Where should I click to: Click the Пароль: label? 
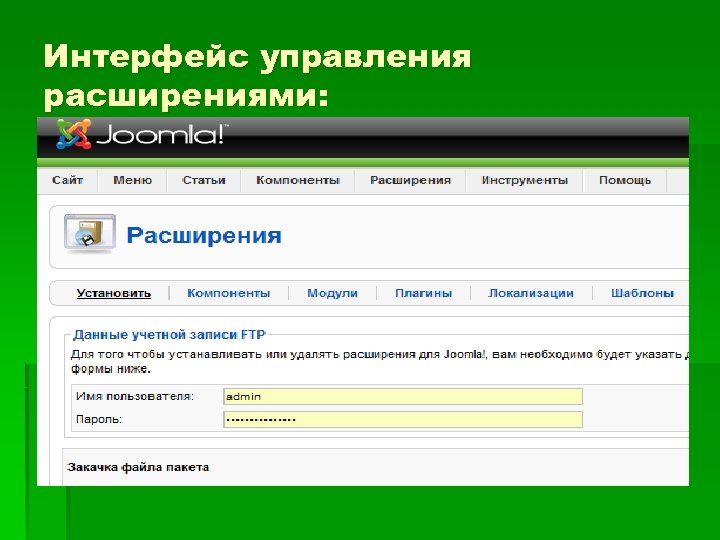(x=99, y=419)
